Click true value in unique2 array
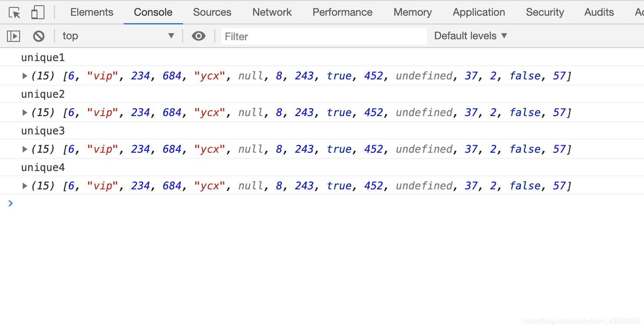 339,113
